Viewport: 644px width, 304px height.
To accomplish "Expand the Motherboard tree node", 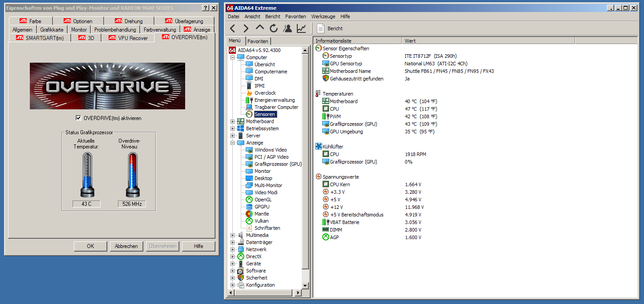I will (x=232, y=121).
